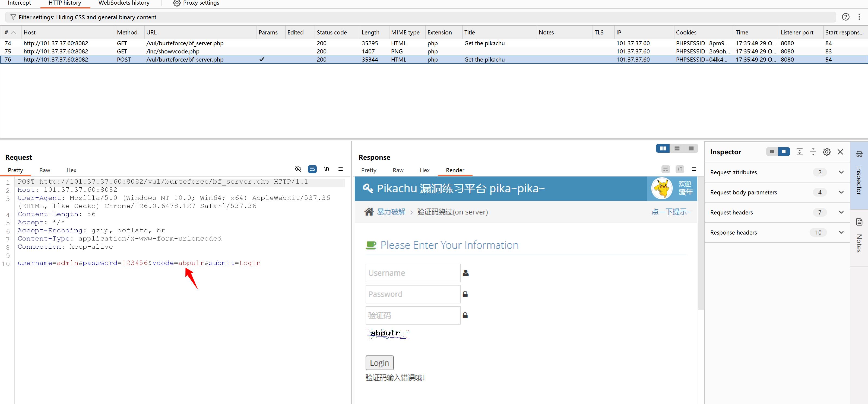Toggle request line wrap button
The width and height of the screenshot is (868, 404).
(312, 169)
